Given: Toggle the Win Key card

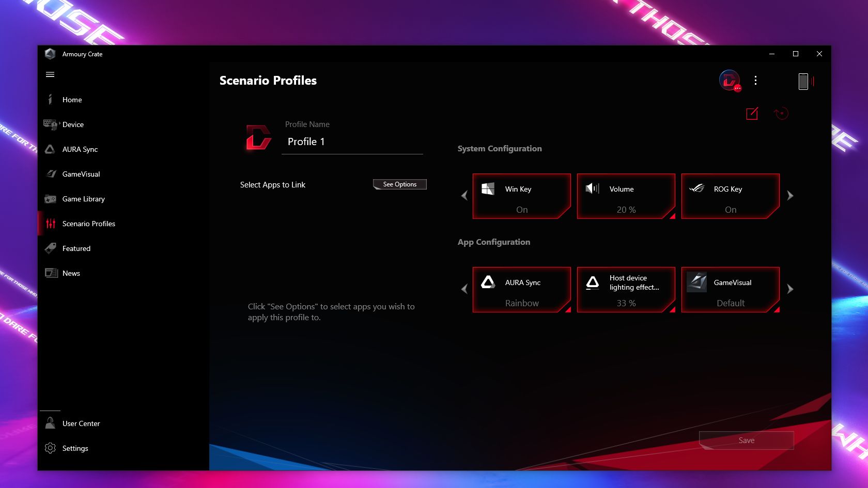Looking at the screenshot, I should (x=522, y=196).
